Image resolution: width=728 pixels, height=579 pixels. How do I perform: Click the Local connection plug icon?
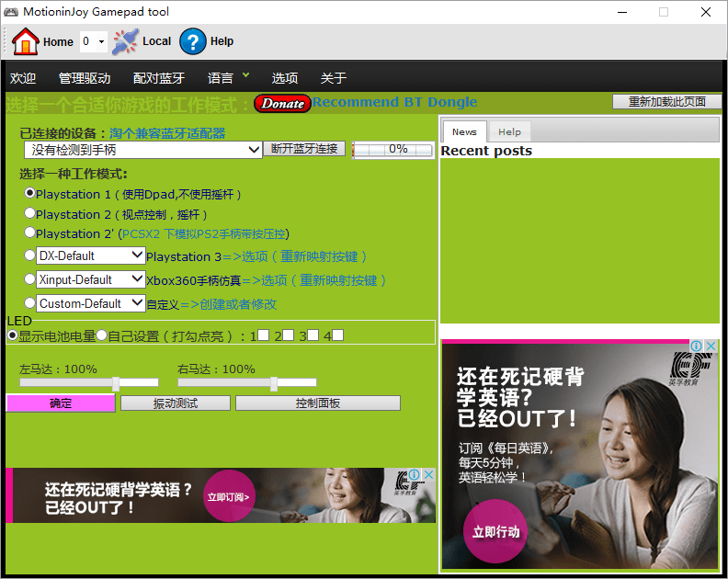pos(125,41)
